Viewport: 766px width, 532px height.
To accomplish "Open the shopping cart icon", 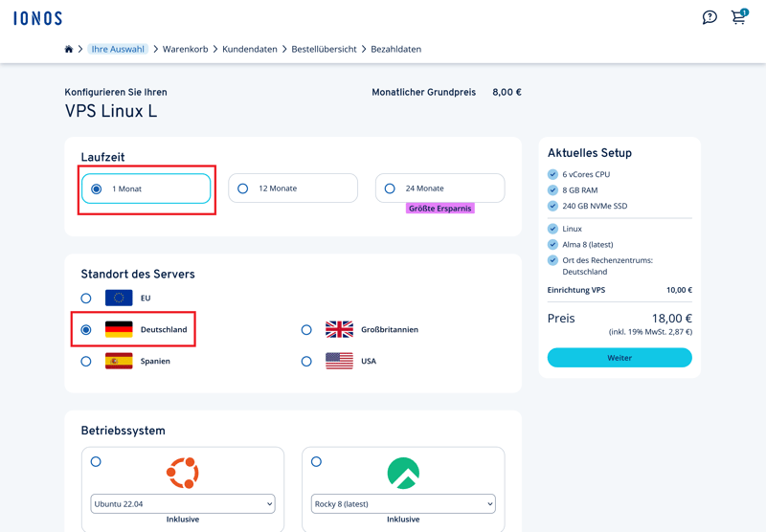I will [x=738, y=17].
